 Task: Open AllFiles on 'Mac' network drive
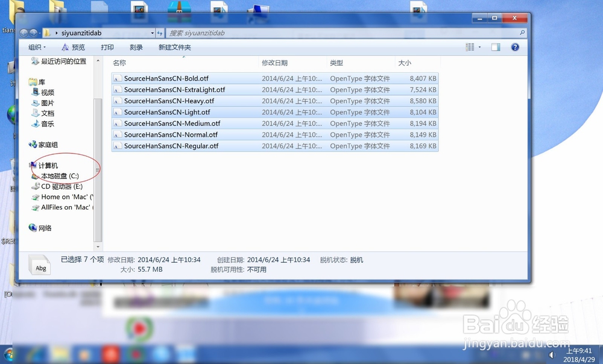[x=62, y=207]
